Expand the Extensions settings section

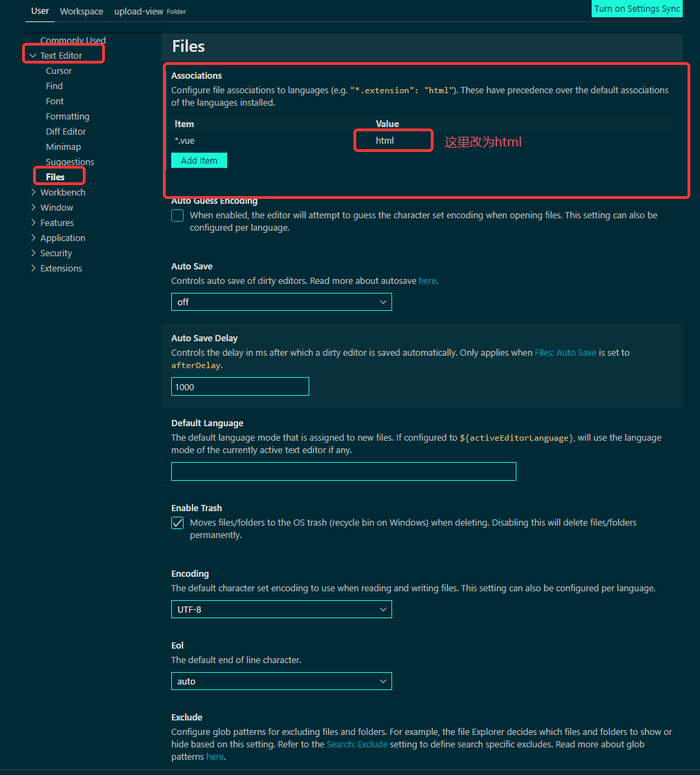click(61, 268)
